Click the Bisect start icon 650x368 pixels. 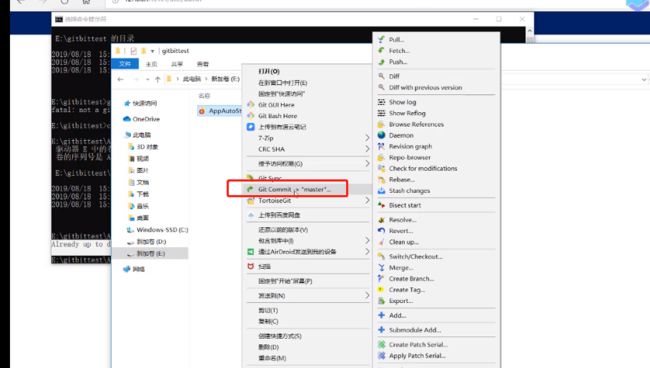381,205
